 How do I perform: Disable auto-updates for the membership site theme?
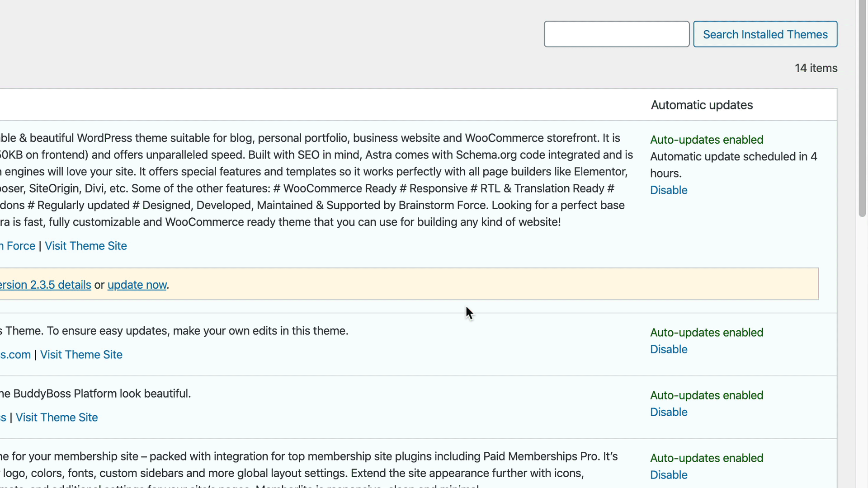(x=669, y=475)
